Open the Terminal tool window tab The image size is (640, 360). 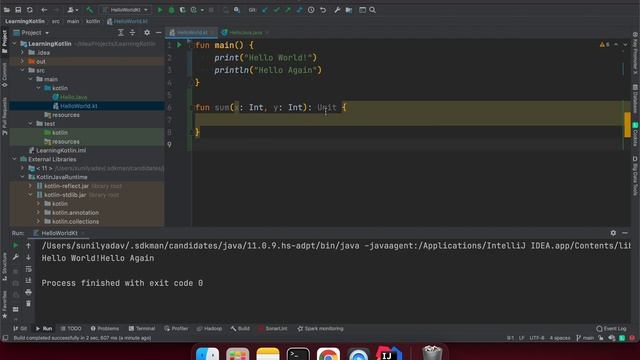(x=142, y=329)
